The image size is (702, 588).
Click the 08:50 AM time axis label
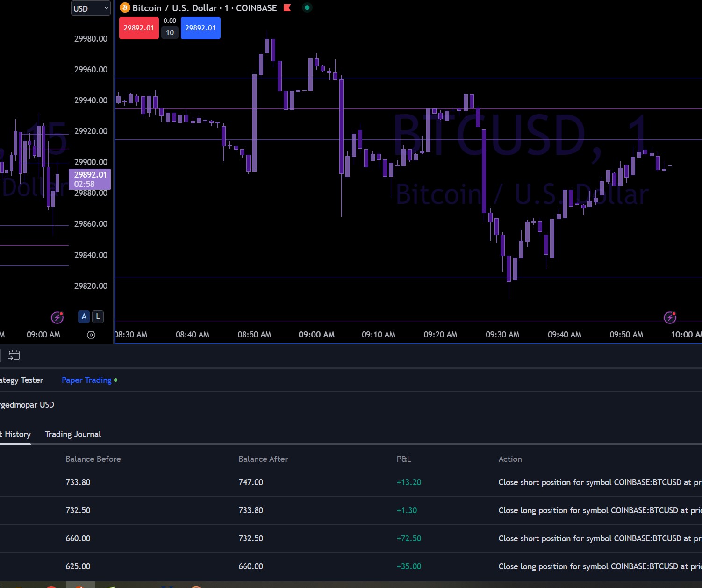tap(254, 335)
